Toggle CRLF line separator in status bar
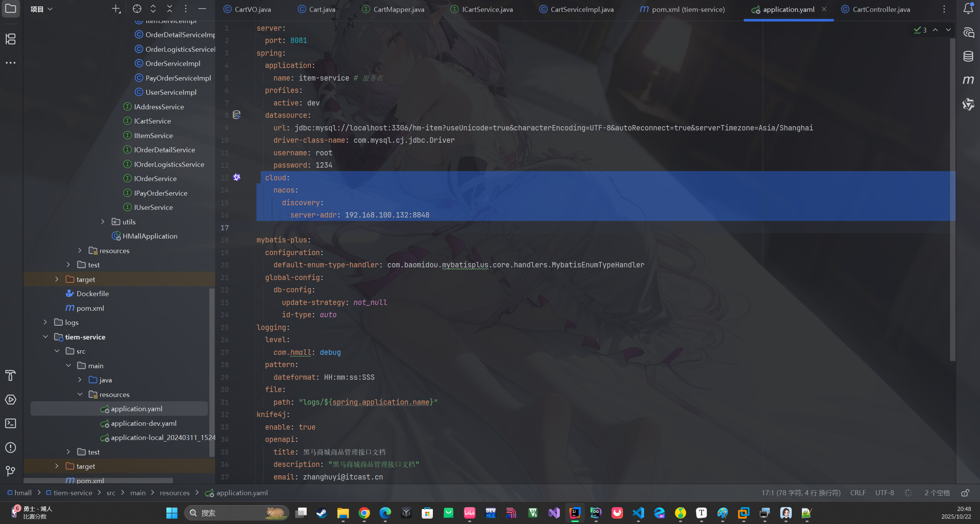This screenshot has width=980, height=524. tap(858, 493)
